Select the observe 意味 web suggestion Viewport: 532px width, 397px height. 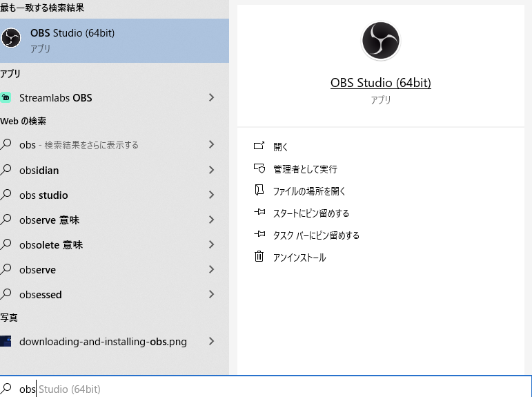[x=49, y=220]
